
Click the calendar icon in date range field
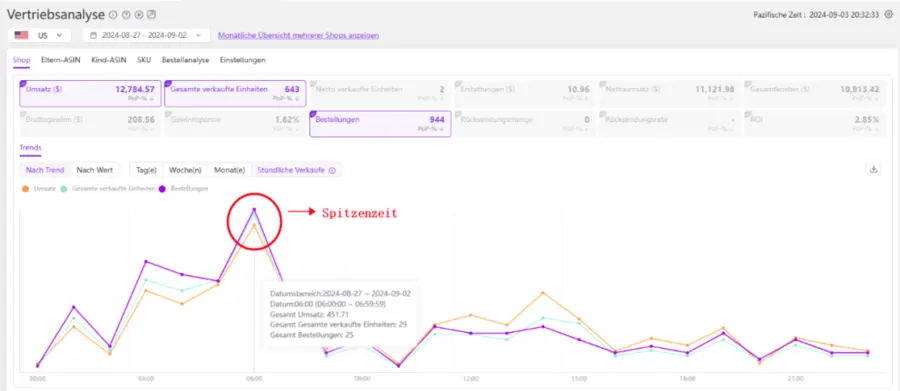[95, 35]
